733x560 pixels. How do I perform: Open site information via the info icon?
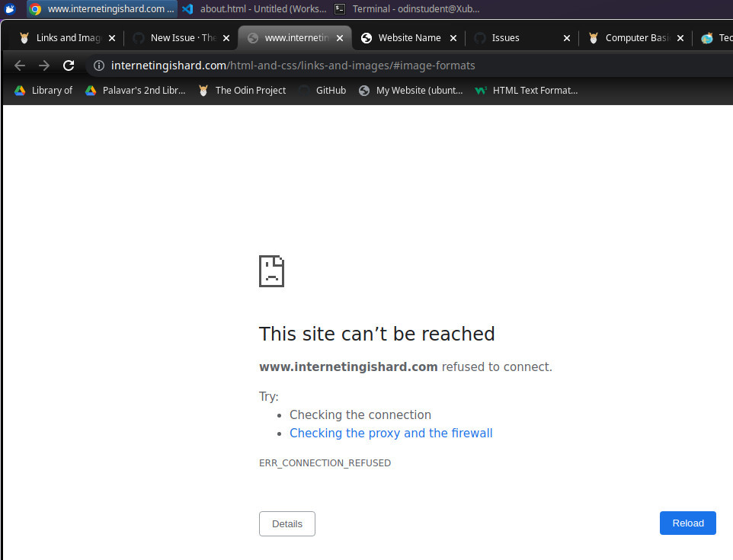(x=98, y=66)
